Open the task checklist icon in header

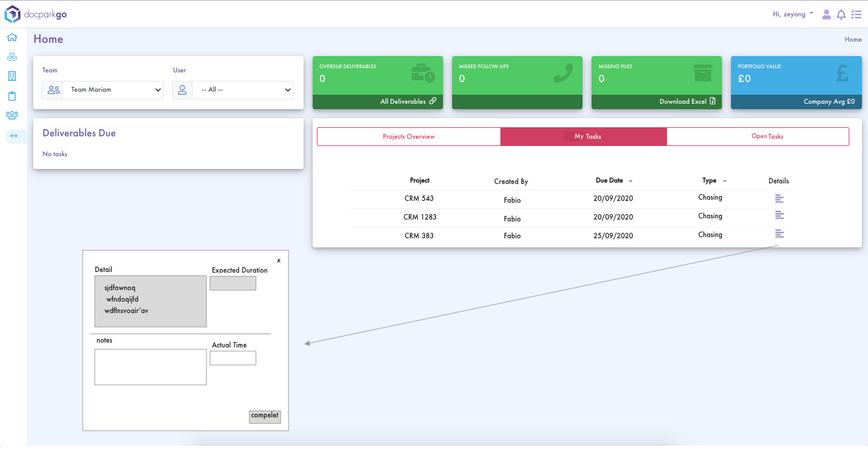[x=855, y=14]
